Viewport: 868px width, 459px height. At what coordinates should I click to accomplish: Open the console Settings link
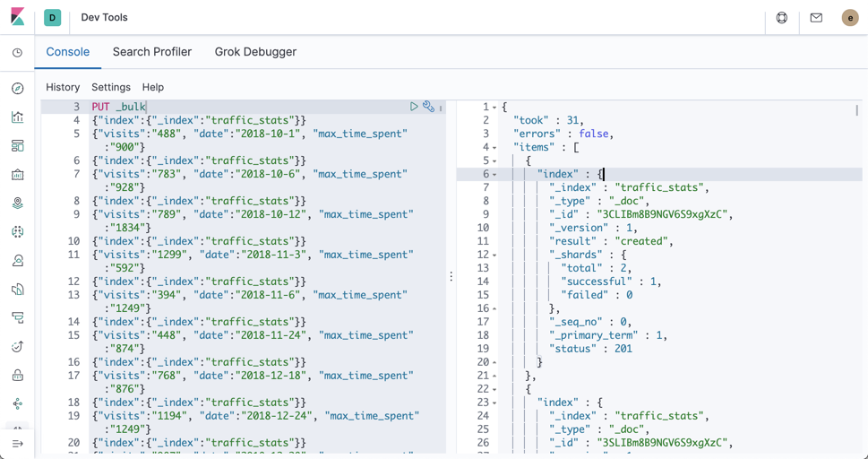(x=111, y=87)
